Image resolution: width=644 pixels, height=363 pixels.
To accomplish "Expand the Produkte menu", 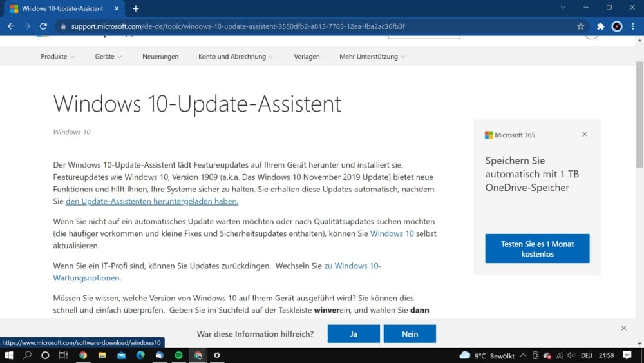I will 57,57.
